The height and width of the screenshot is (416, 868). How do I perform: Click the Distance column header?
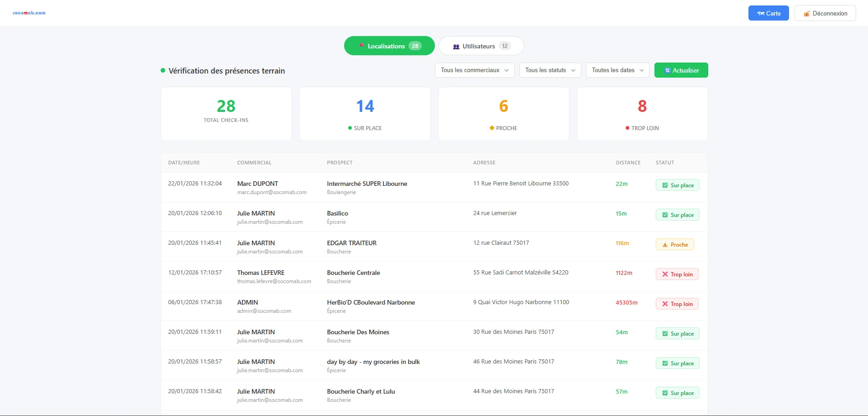(x=628, y=163)
